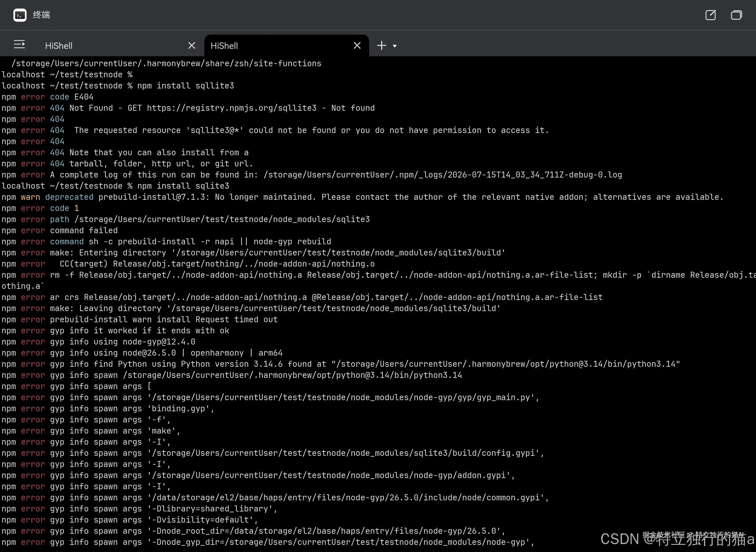Click the 'openharmony | arm64' line
Image resolution: width=756 pixels, height=552 pixels.
click(x=142, y=353)
